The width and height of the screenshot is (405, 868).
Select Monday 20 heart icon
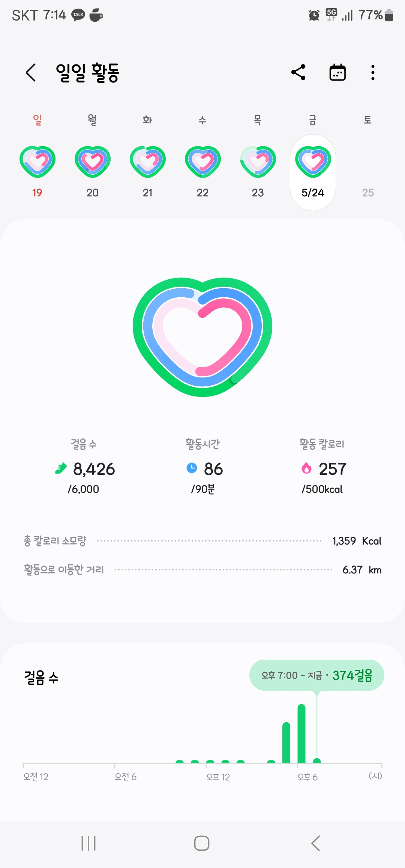pyautogui.click(x=93, y=162)
